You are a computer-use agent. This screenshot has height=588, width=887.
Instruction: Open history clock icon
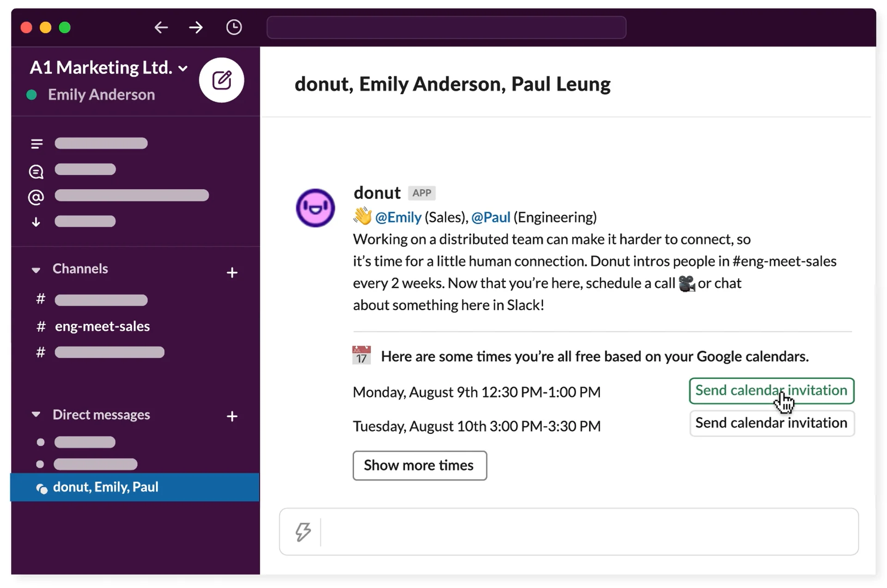[x=234, y=27]
